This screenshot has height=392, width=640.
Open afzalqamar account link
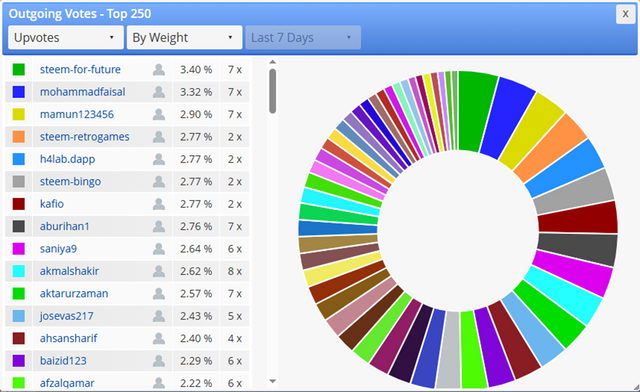click(67, 383)
